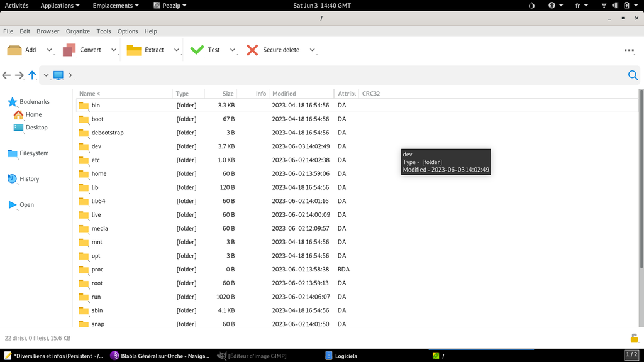
Task: Expand the Add button dropdown arrow
Action: [50, 50]
